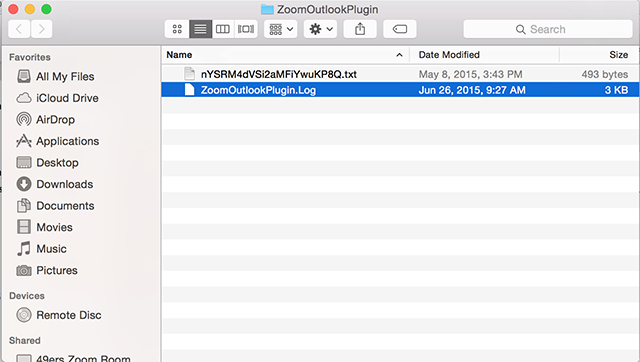Click the Documents icon in sidebar
The width and height of the screenshot is (640, 362).
[24, 206]
